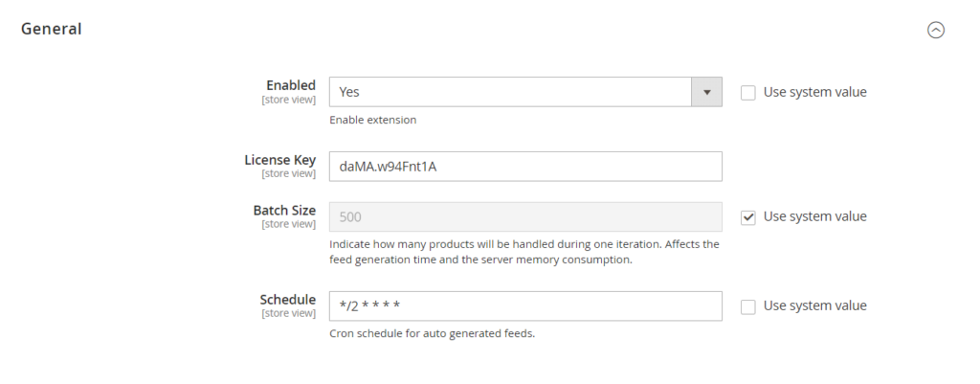Click into the Schedule cron input

524,306
